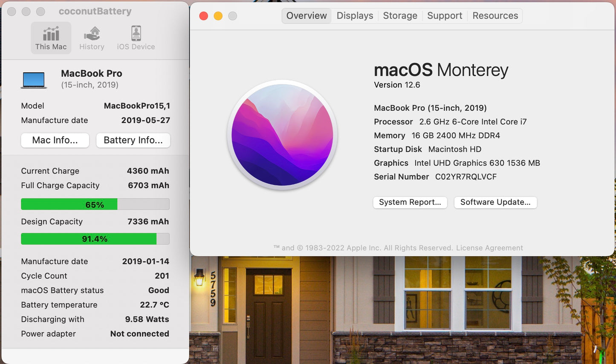Image resolution: width=616 pixels, height=364 pixels.
Task: Click the 91.4% design capacity bar
Action: (x=95, y=239)
